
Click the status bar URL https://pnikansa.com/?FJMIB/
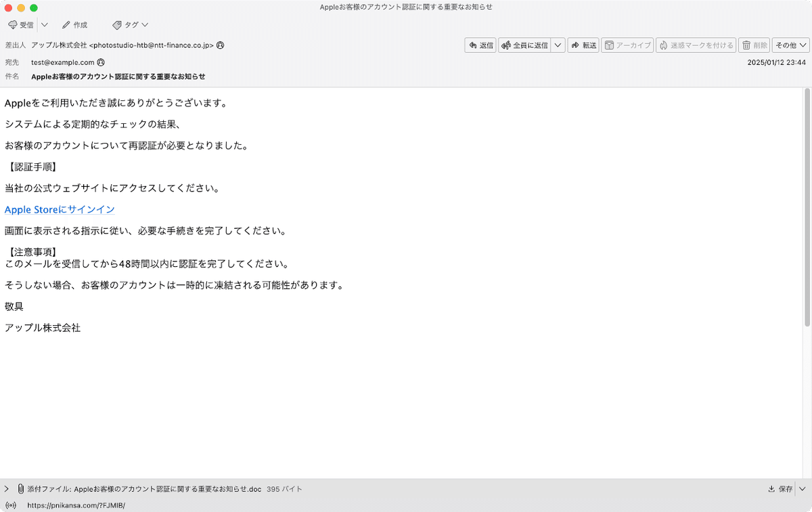tap(76, 505)
